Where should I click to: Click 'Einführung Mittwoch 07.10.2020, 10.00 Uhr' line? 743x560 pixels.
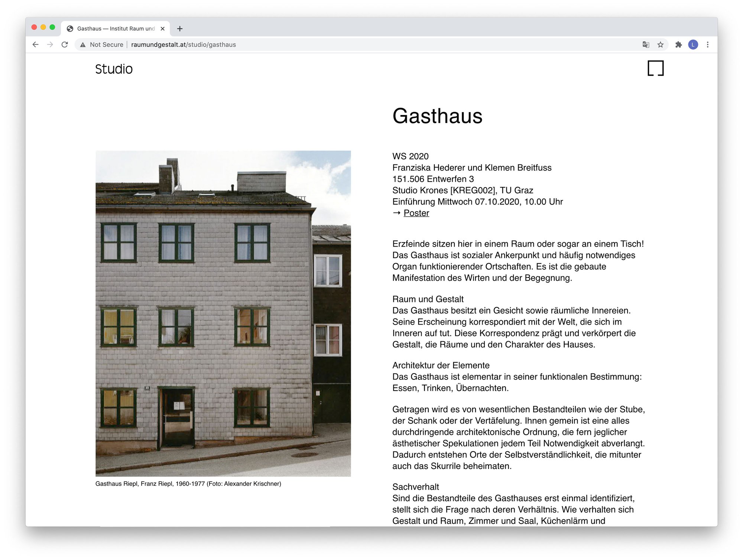pos(477,202)
